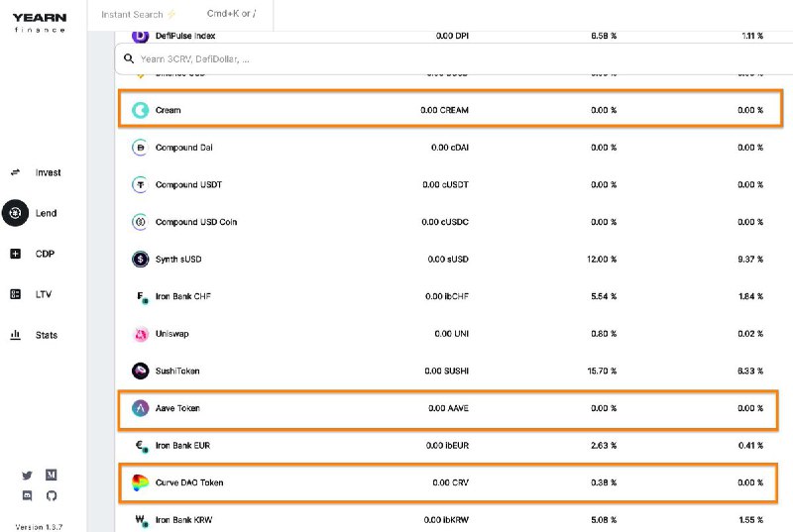The image size is (793, 532).
Task: Click the Cream token icon
Action: tap(140, 110)
